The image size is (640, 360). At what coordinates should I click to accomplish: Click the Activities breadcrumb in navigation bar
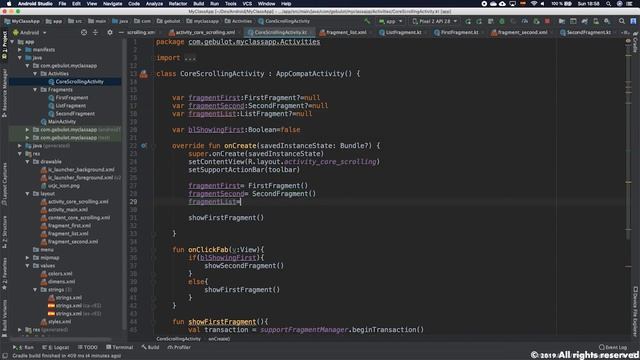pyautogui.click(x=238, y=21)
